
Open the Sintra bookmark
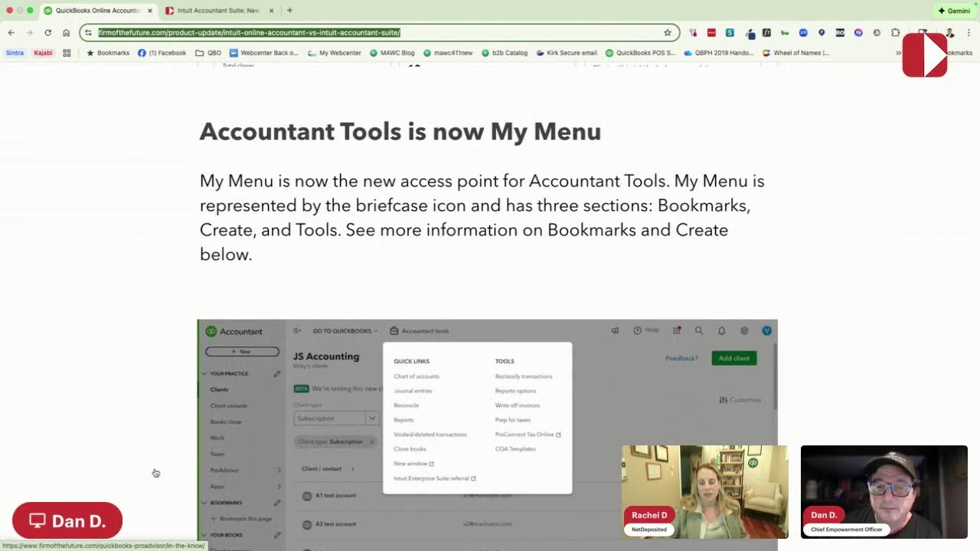point(15,53)
